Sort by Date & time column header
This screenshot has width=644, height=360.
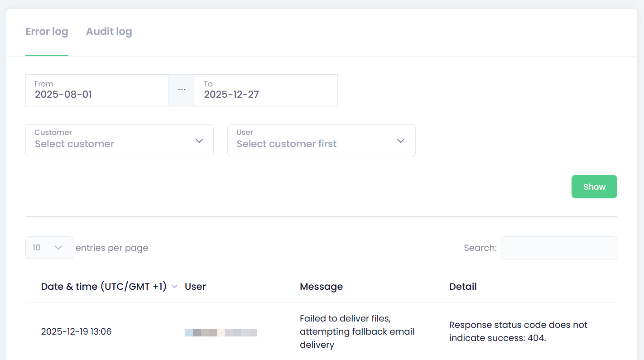coord(104,287)
